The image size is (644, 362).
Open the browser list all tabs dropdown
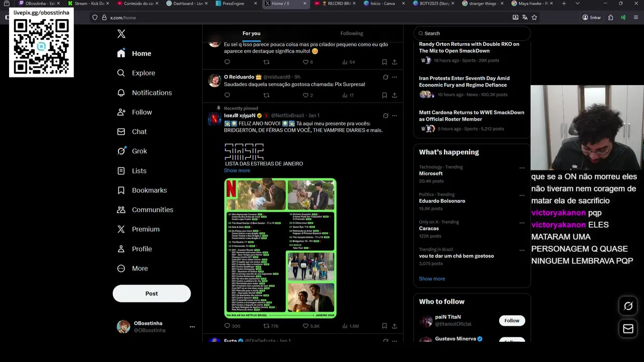coord(577,4)
